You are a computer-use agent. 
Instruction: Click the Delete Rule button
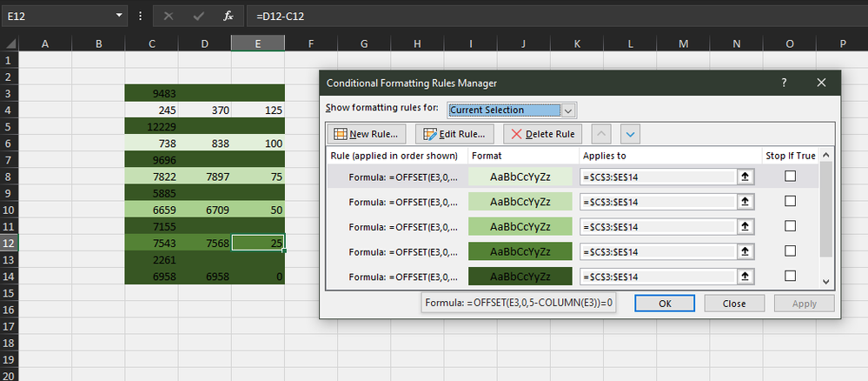[542, 134]
